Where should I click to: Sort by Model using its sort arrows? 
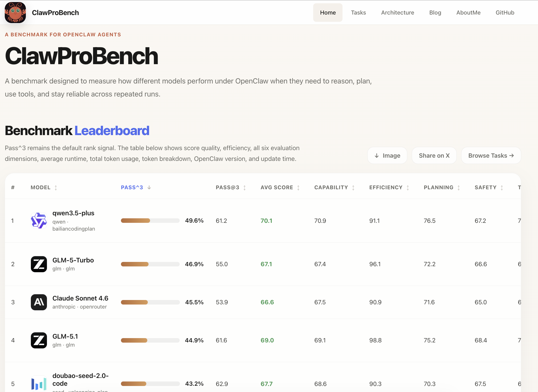pyautogui.click(x=56, y=188)
